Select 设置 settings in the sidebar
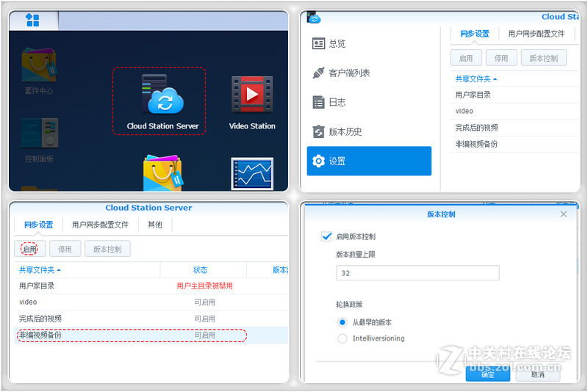The width and height of the screenshot is (588, 392). [369, 161]
